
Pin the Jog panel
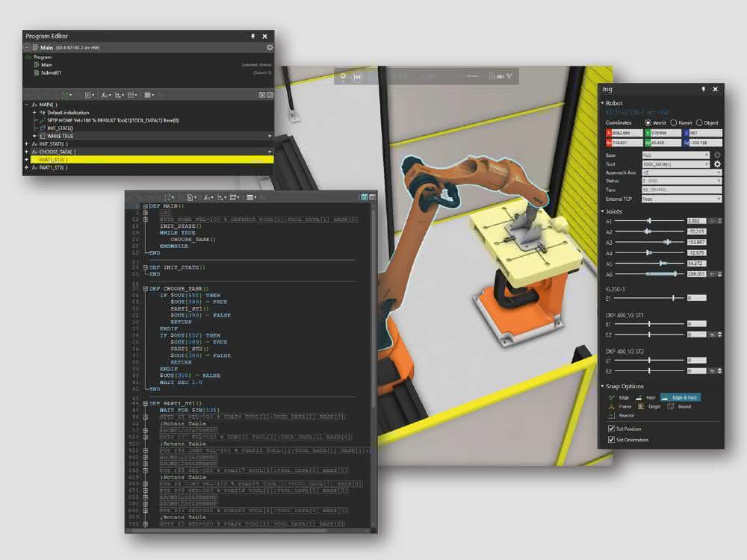pyautogui.click(x=703, y=89)
